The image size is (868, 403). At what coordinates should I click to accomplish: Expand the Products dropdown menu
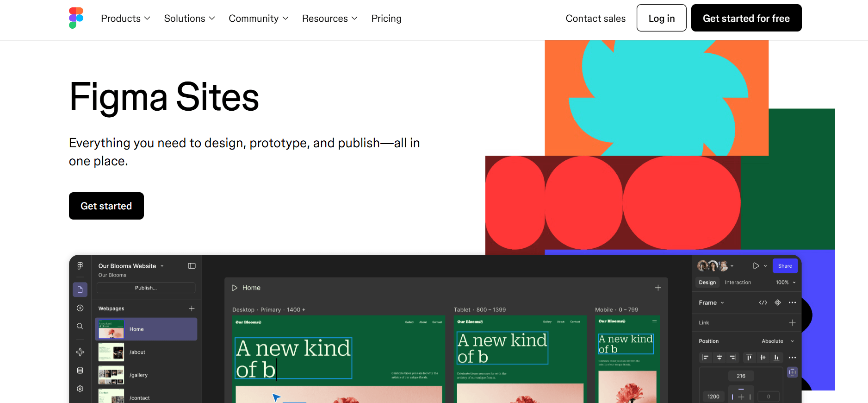[125, 19]
